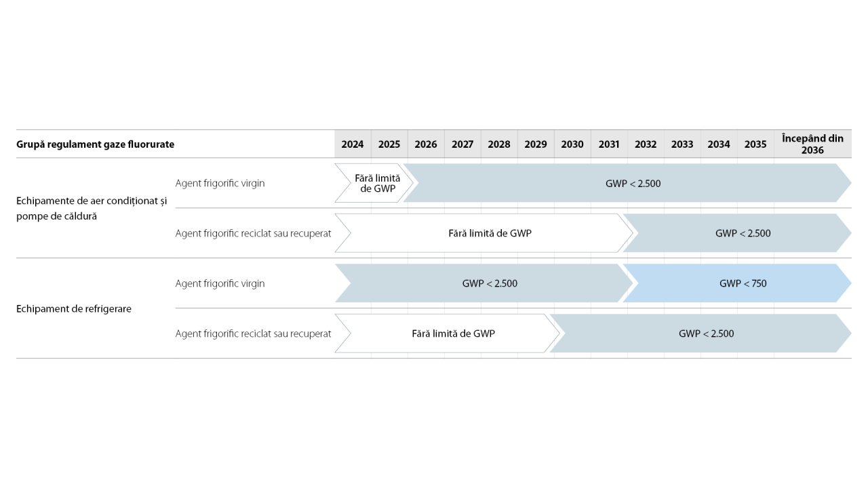Select the 2026 year column header
This screenshot has height=488, width=868.
pos(426,144)
